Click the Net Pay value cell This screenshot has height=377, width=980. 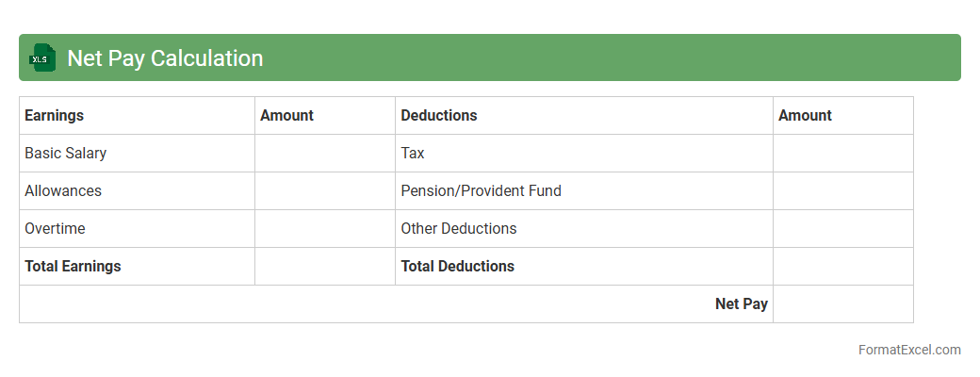[x=843, y=303]
